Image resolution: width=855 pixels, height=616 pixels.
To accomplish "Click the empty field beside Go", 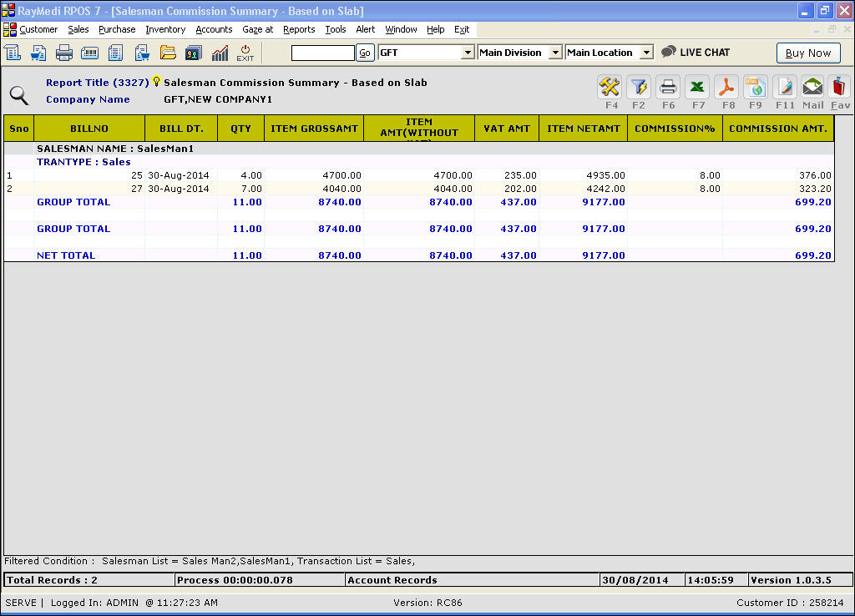I will click(322, 53).
